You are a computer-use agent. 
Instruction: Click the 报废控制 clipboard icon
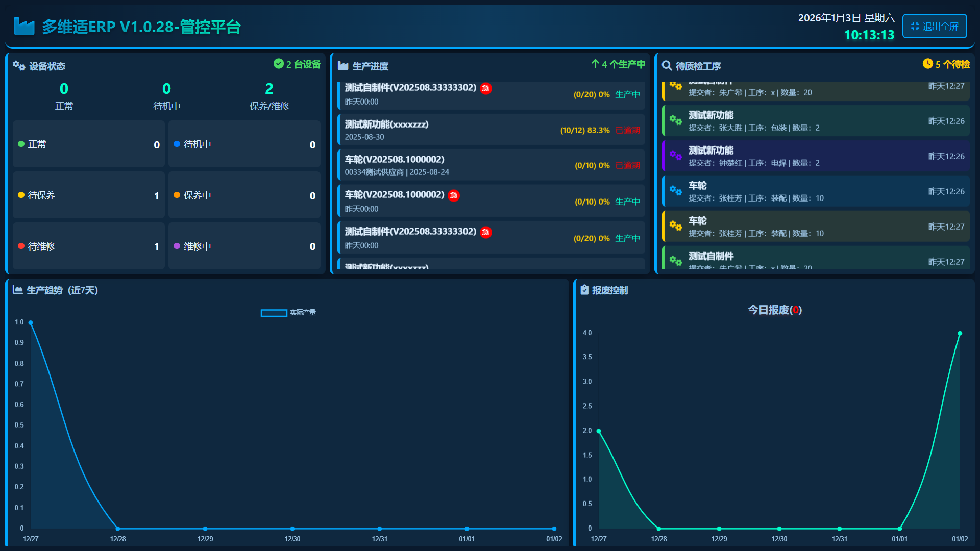pyautogui.click(x=584, y=290)
